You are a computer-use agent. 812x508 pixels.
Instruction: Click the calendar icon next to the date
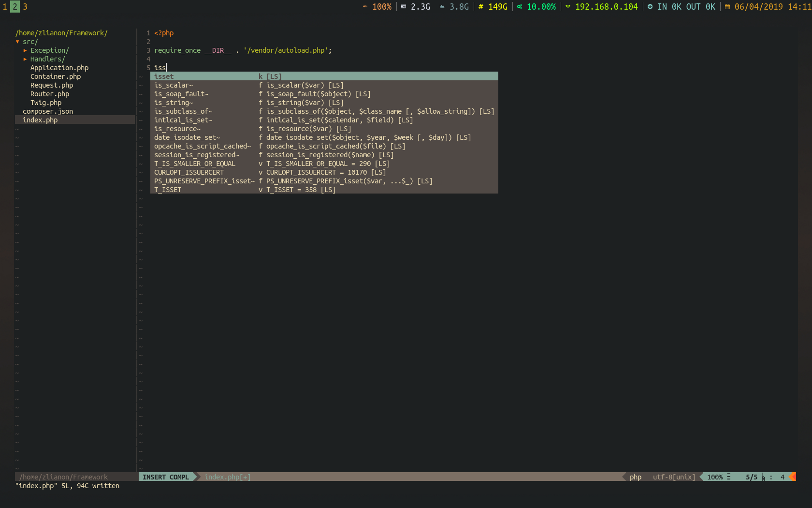727,7
